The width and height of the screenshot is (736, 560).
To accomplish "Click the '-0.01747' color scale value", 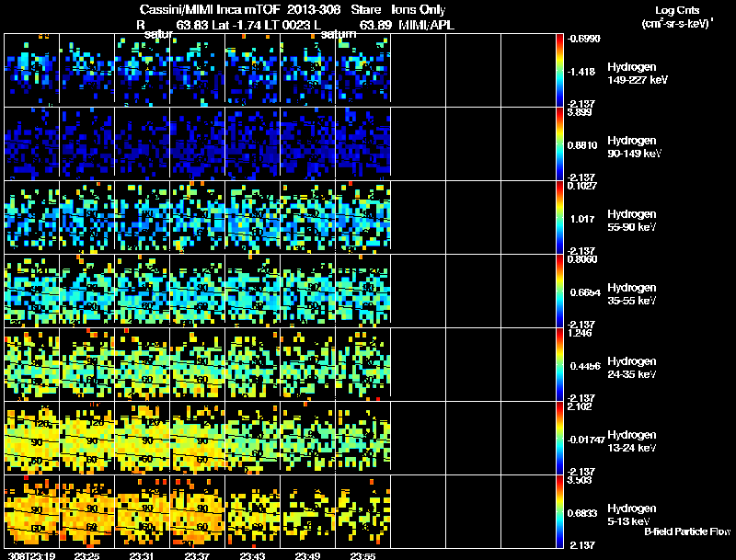I will 586,440.
